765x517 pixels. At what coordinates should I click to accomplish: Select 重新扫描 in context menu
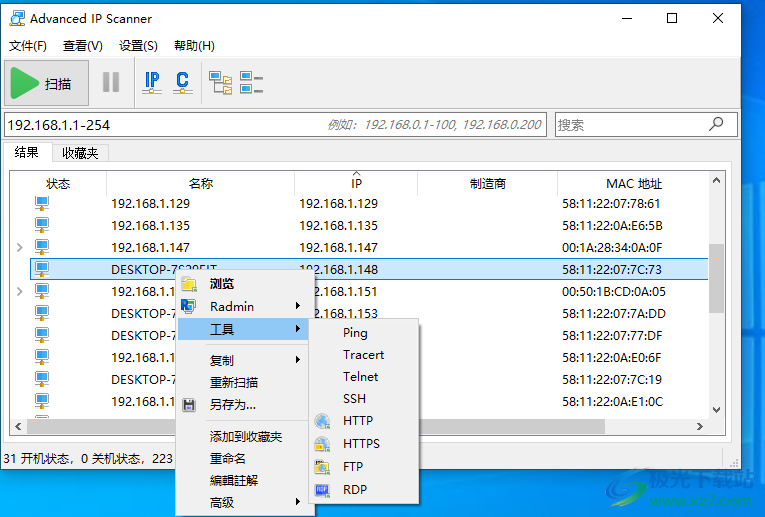[245, 382]
